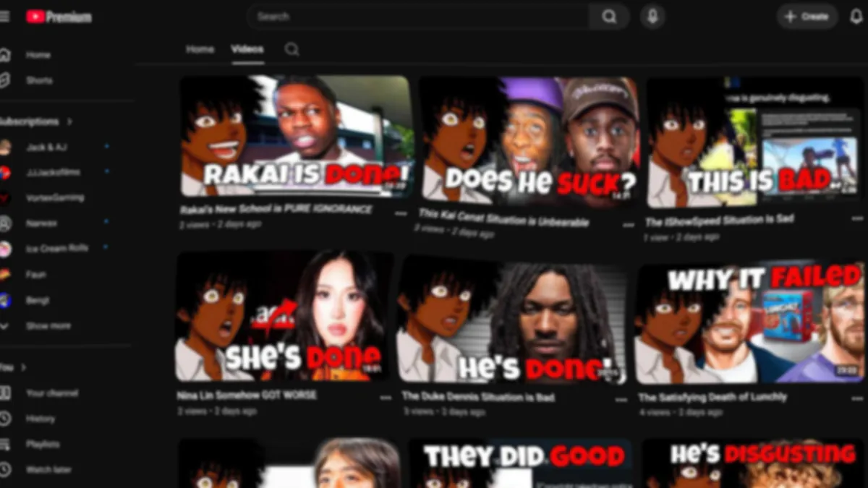Open options menu for Death of Lunchly video
The image size is (868, 488).
[858, 398]
